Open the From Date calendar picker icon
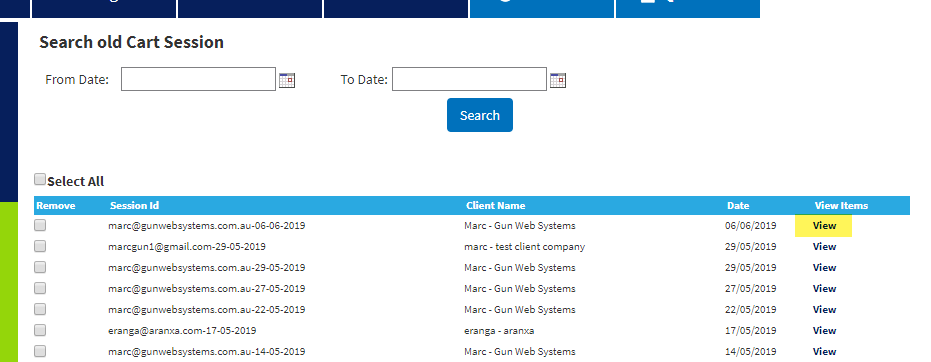Image resolution: width=931 pixels, height=362 pixels. [287, 80]
